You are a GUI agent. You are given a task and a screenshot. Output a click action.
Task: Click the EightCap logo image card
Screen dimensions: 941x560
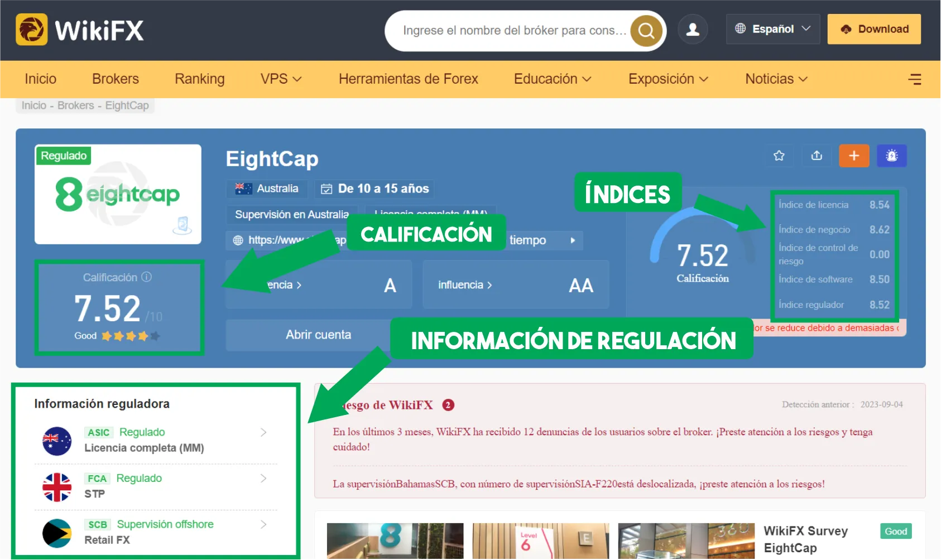[x=118, y=194]
